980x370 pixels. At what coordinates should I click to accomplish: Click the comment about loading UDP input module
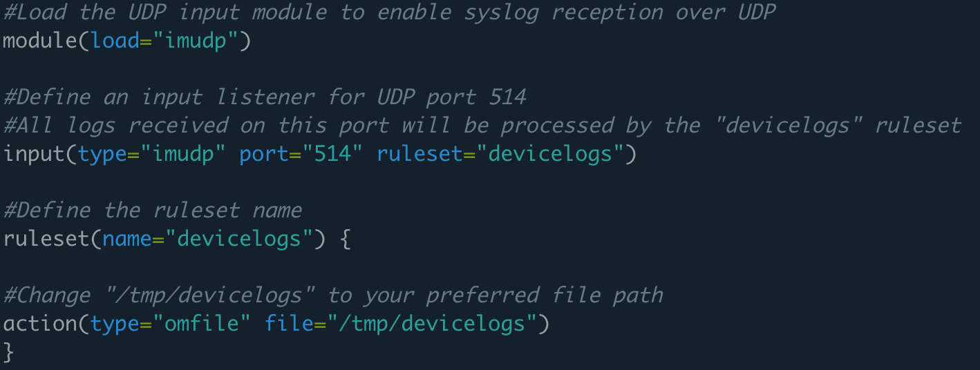[x=388, y=12]
